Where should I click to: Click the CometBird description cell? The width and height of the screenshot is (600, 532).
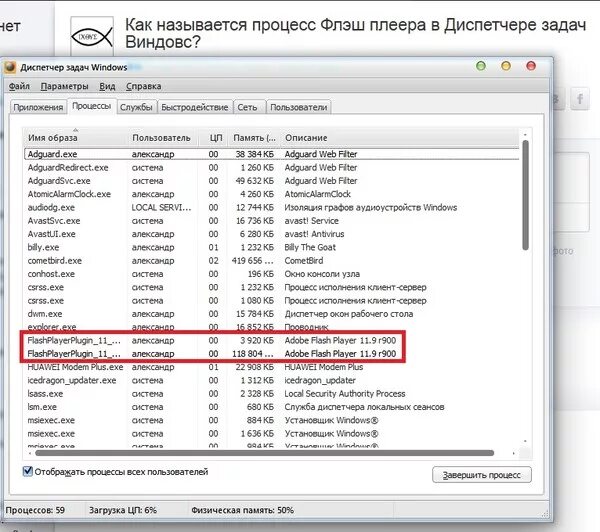(304, 261)
